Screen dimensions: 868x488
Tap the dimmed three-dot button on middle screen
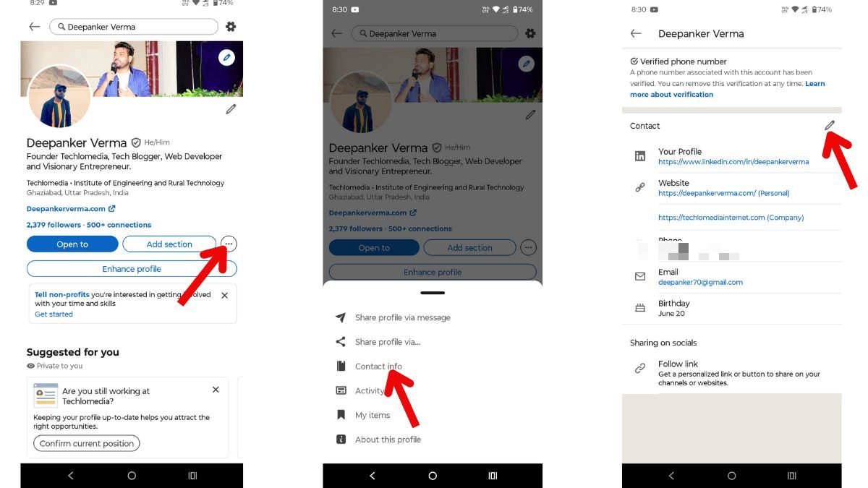click(528, 248)
